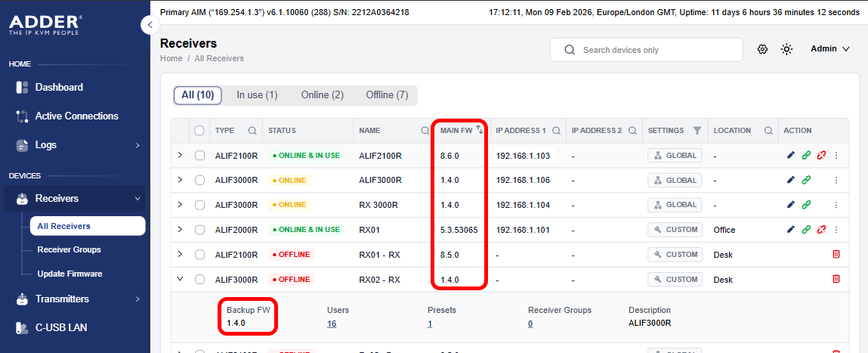The width and height of the screenshot is (868, 353).
Task: Click the C-USB LAN sidebar icon
Action: [22, 328]
